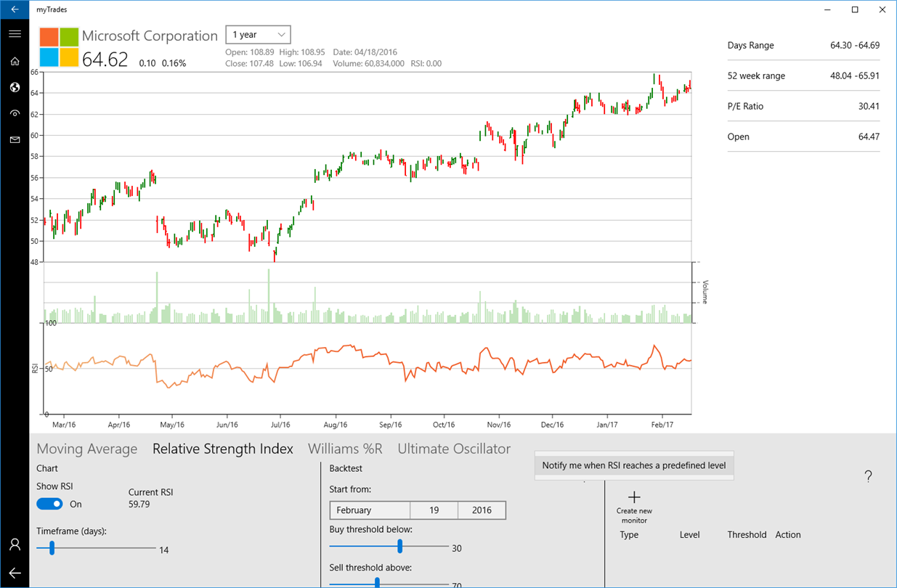Click the bottom-left back arrow icon
The image size is (897, 588).
(x=15, y=573)
